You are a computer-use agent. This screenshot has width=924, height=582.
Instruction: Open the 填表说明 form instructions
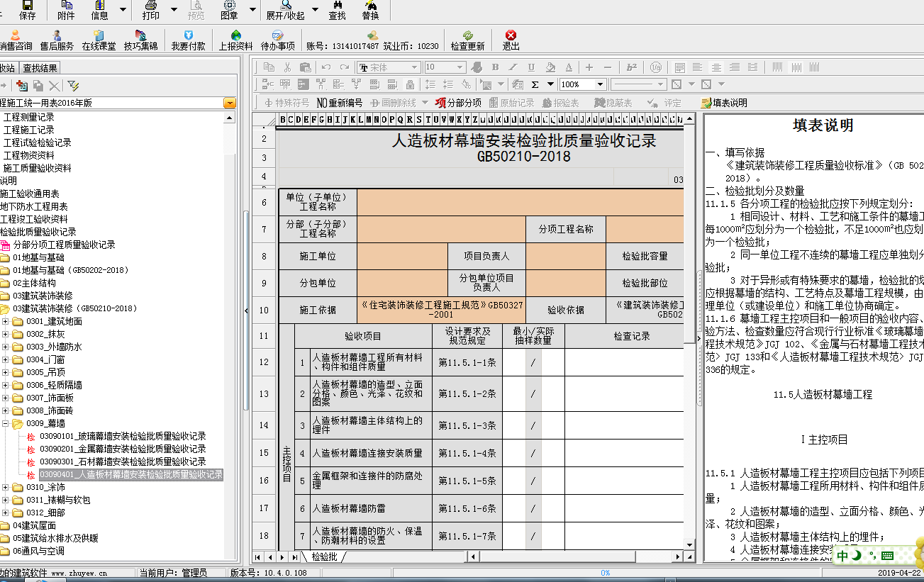coord(723,103)
